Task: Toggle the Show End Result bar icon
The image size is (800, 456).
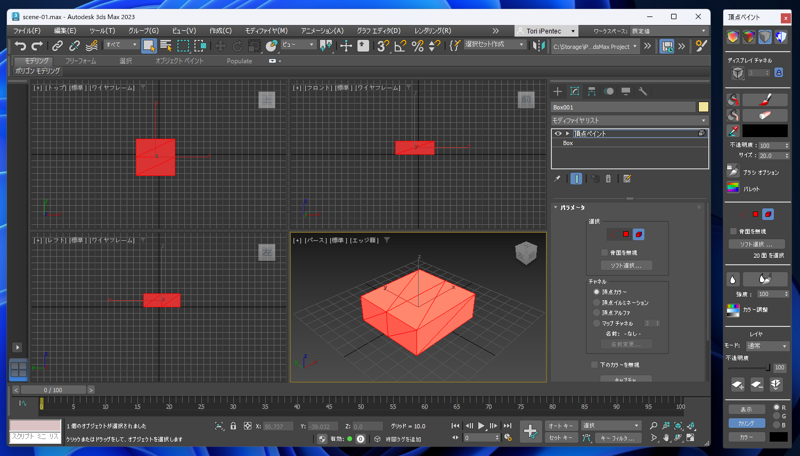Action: pyautogui.click(x=576, y=179)
